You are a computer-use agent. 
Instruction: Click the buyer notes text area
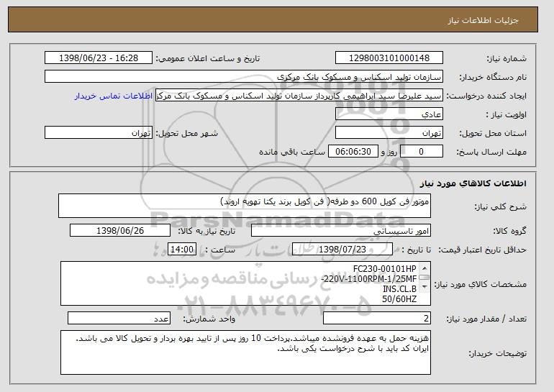[245, 352]
